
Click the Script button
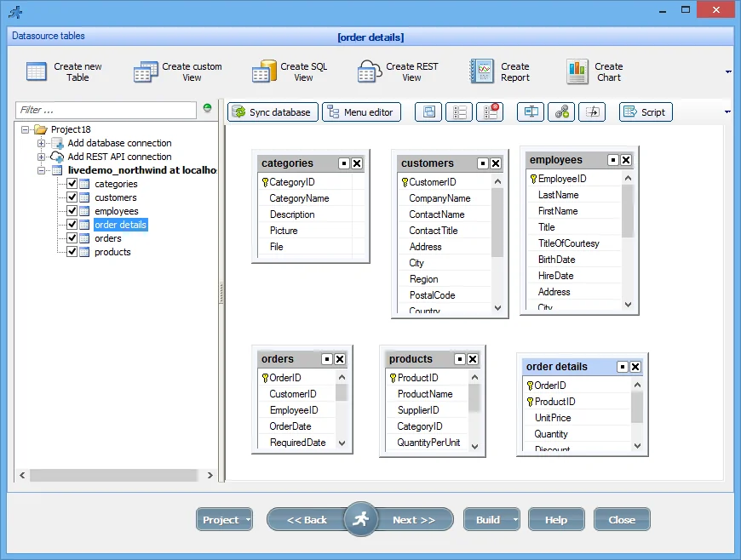[x=646, y=111]
